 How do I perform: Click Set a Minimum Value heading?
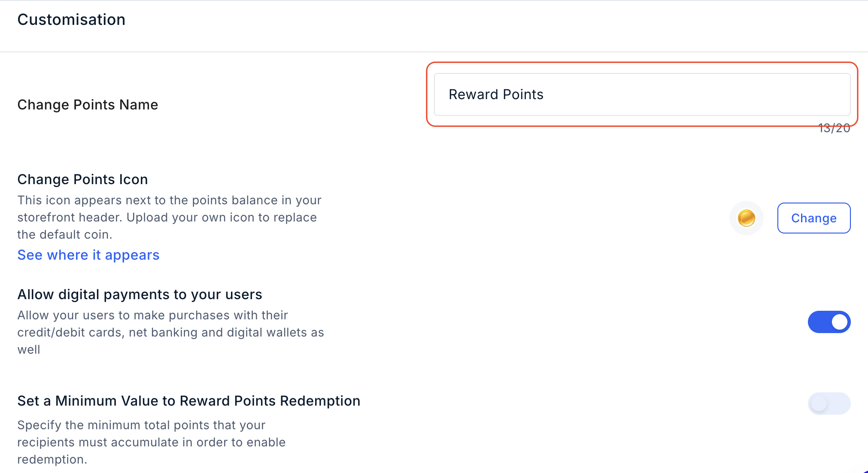189,401
